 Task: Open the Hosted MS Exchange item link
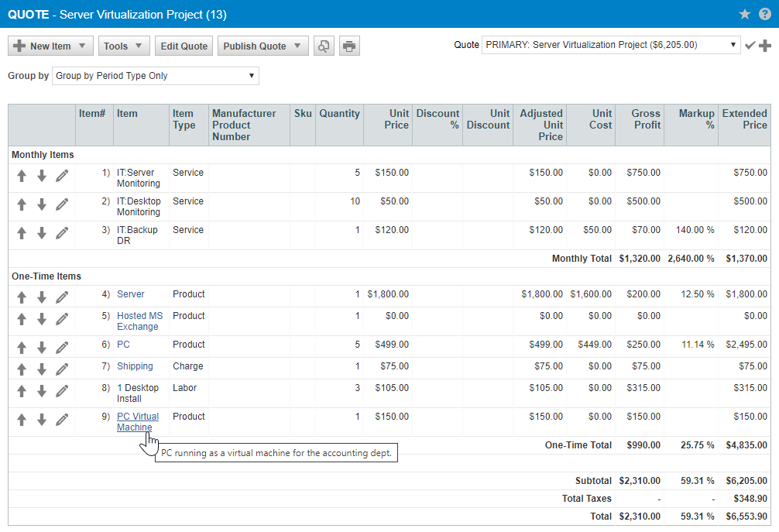pos(139,321)
